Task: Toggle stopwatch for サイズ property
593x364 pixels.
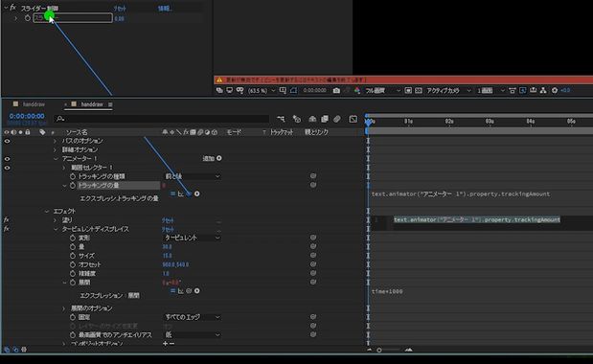Action: (73, 256)
